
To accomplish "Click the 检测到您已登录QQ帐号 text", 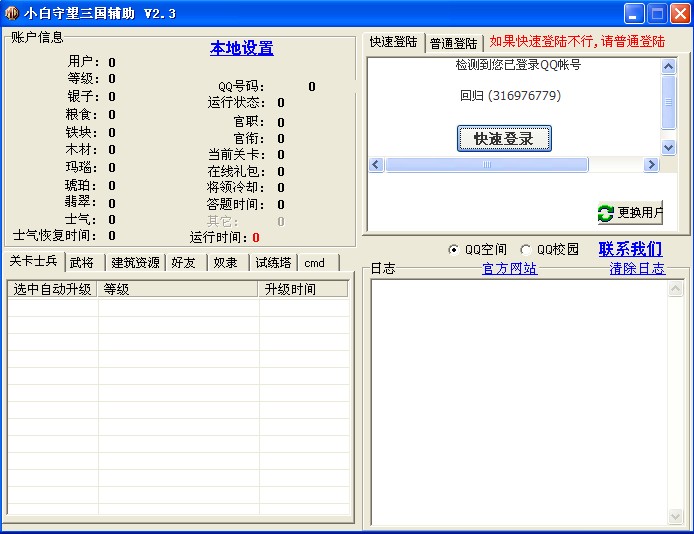I will click(x=518, y=65).
